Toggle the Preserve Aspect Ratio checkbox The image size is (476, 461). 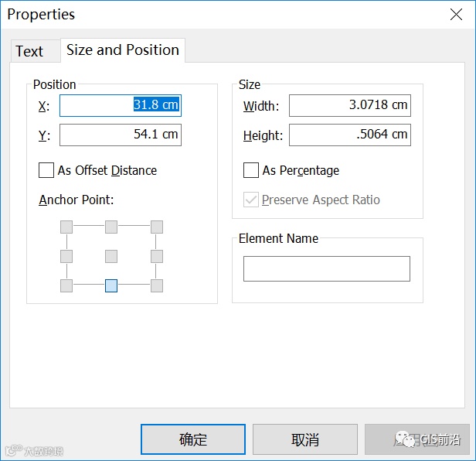[x=251, y=200]
